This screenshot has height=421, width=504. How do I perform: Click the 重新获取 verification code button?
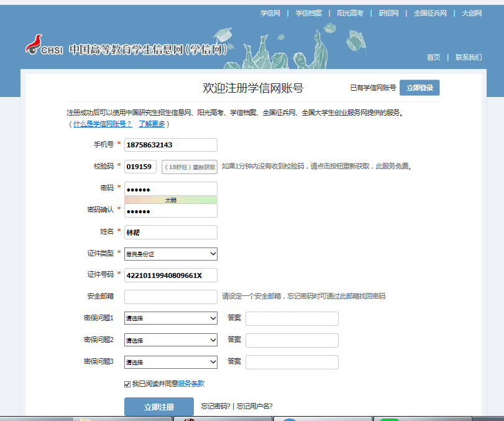tap(190, 167)
